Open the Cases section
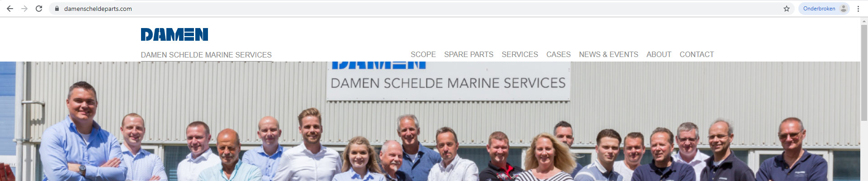This screenshot has height=181, width=868. [558, 54]
